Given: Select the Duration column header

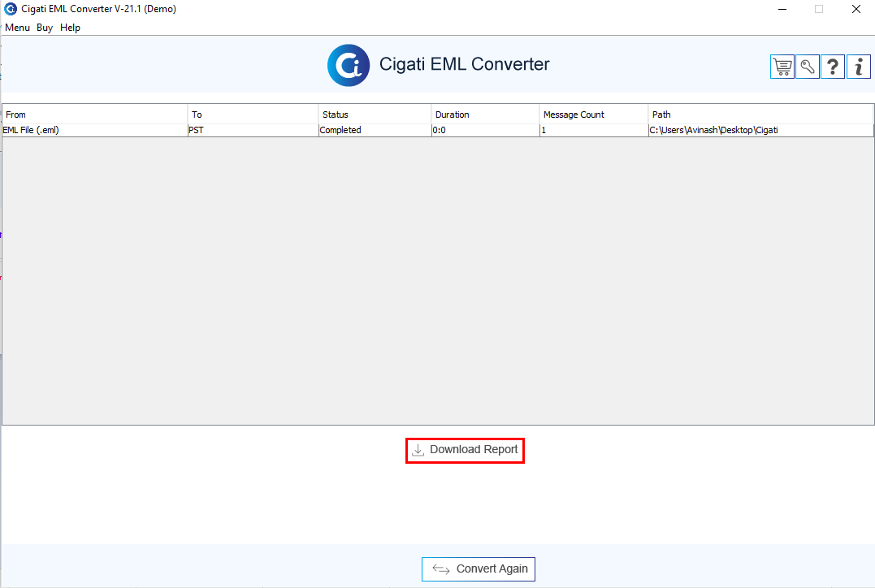Looking at the screenshot, I should pyautogui.click(x=485, y=115).
